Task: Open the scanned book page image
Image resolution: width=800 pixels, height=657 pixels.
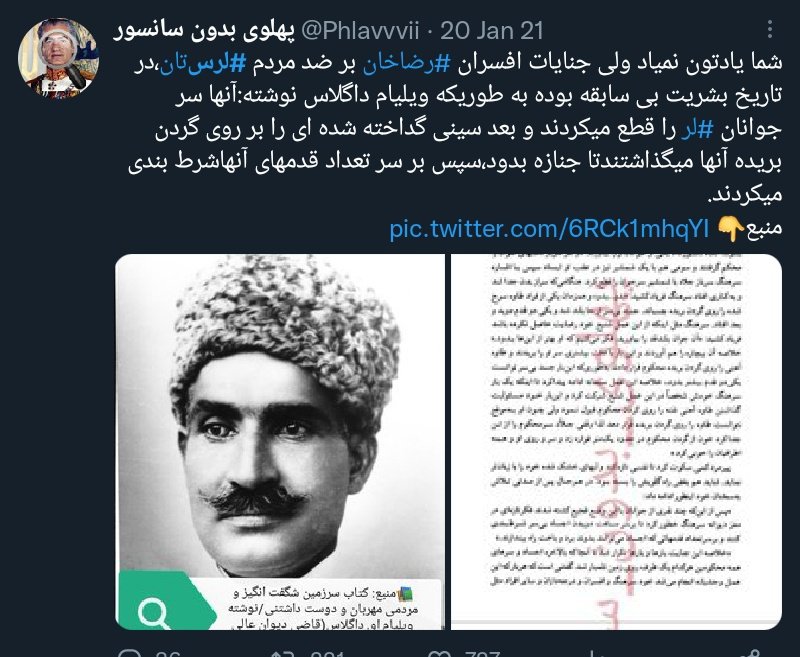Action: 616,442
